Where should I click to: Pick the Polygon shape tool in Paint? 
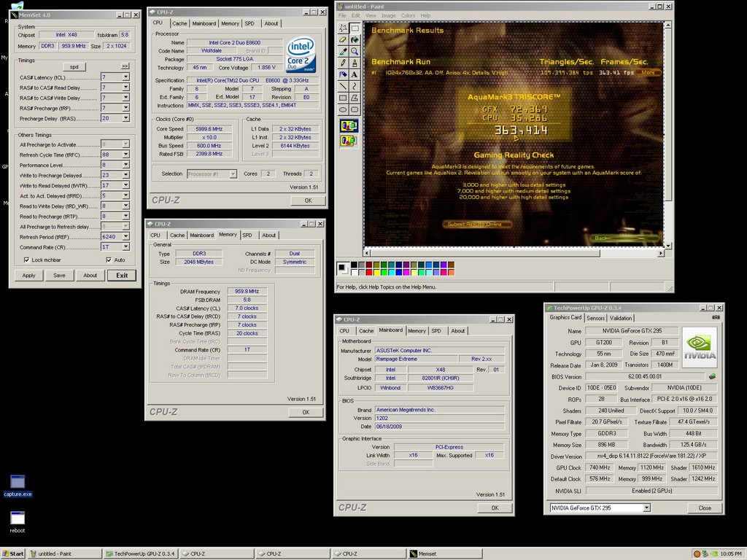355,98
